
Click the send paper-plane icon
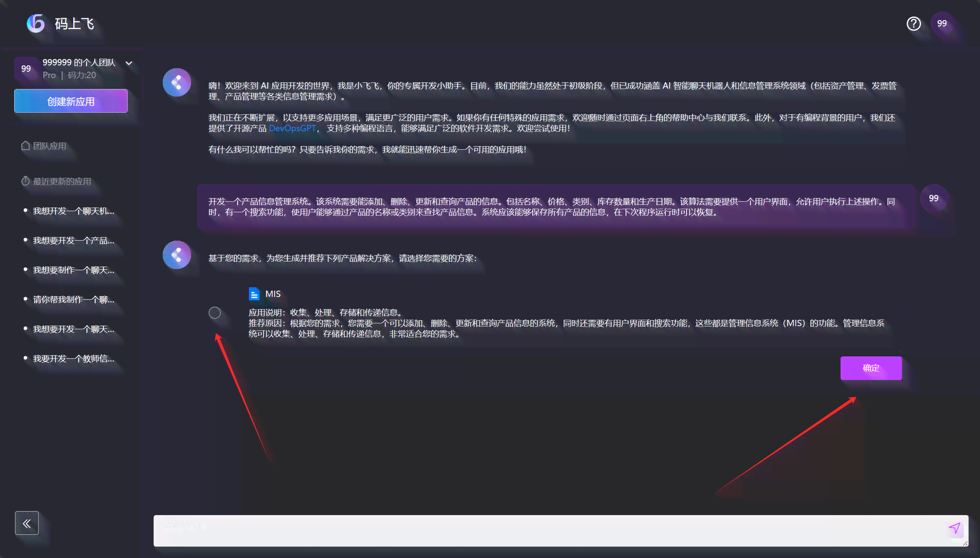(x=955, y=528)
